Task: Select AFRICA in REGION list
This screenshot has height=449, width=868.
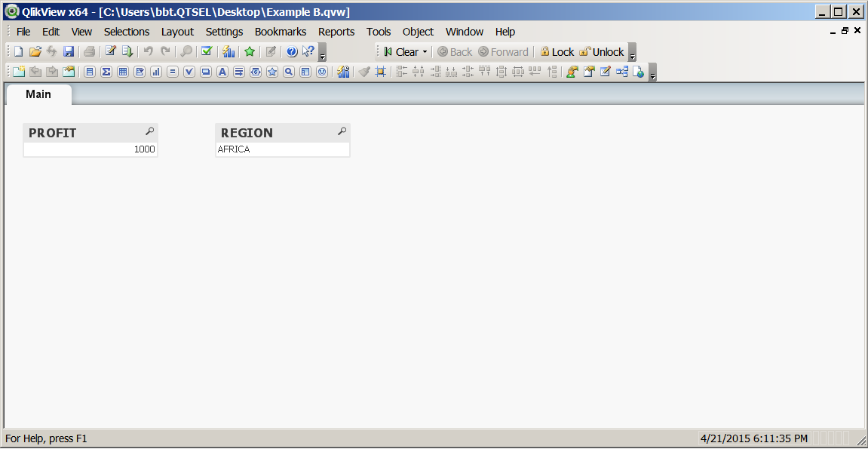Action: pos(283,149)
